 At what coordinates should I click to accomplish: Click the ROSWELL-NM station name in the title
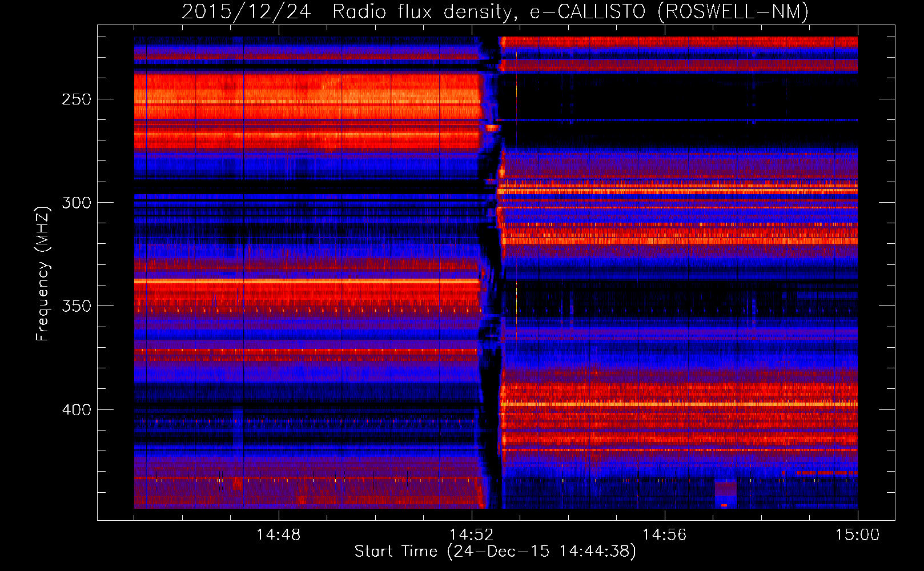[x=733, y=11]
